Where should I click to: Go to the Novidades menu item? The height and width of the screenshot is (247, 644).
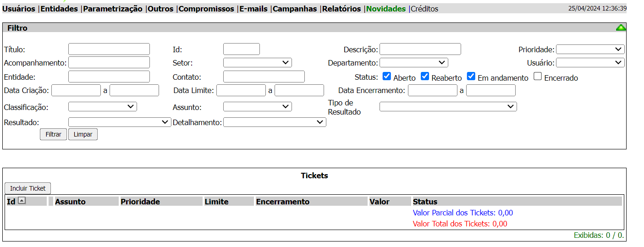pos(386,9)
